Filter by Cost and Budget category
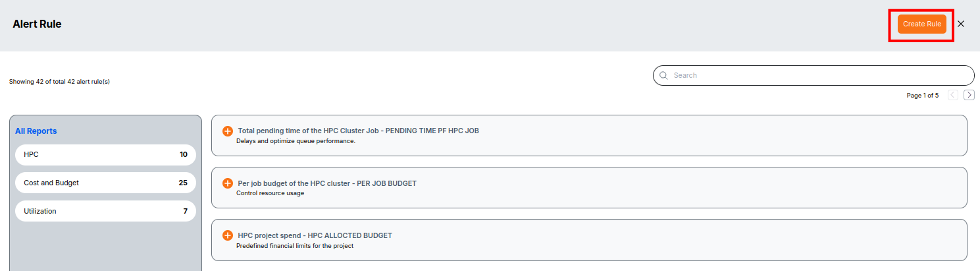980x271 pixels. [105, 183]
